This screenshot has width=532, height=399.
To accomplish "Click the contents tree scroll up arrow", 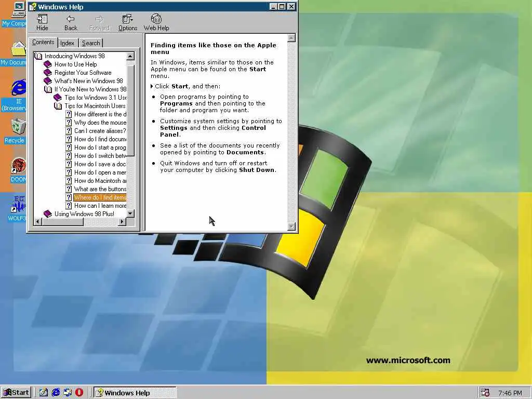I will pos(130,56).
